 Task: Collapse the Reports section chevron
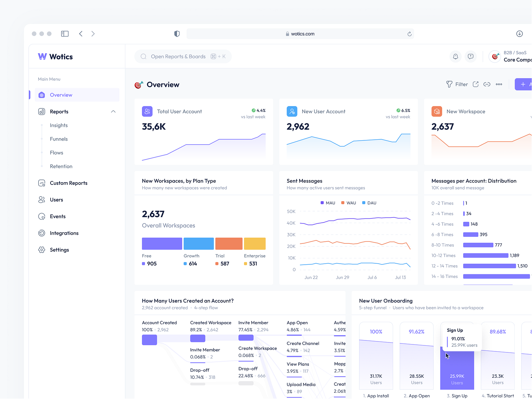[113, 111]
